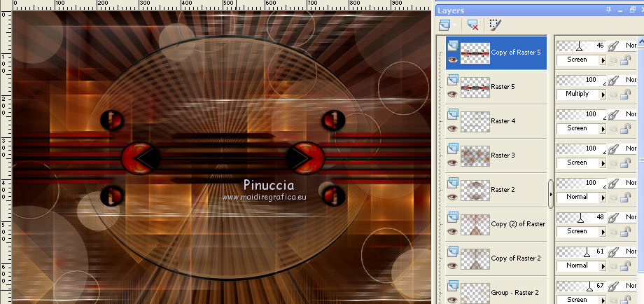The height and width of the screenshot is (304, 644).
Task: Click the Delete Layer icon
Action: pyautogui.click(x=472, y=25)
